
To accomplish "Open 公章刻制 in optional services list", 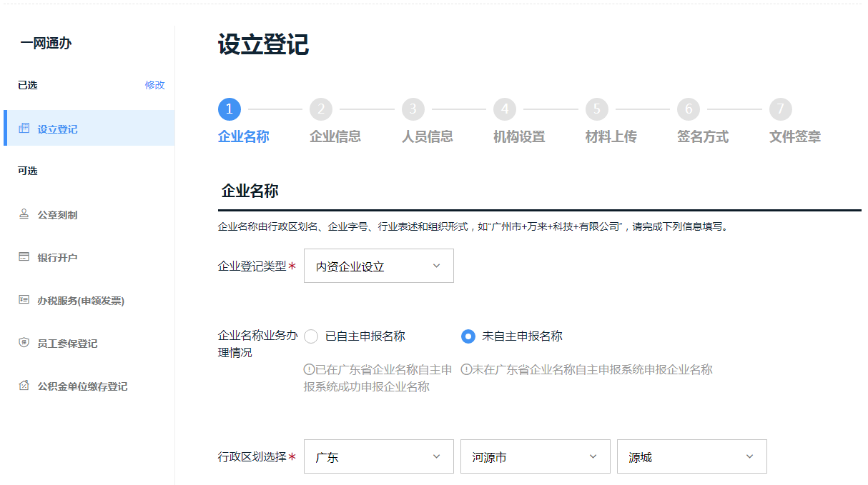I will point(57,215).
